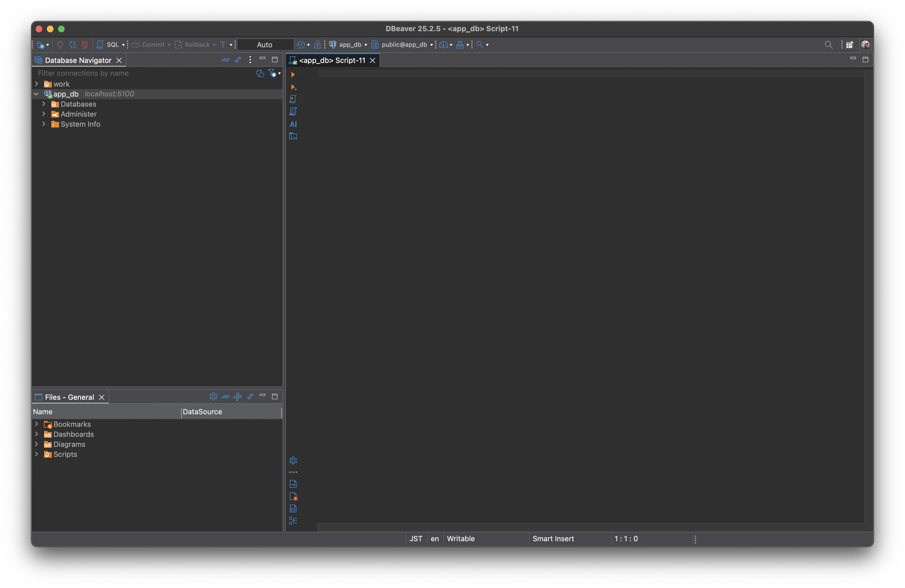Click the Open Perspective icon

click(849, 45)
